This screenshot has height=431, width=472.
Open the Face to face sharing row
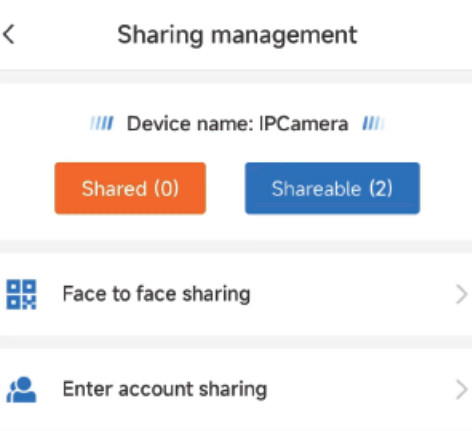(x=236, y=294)
